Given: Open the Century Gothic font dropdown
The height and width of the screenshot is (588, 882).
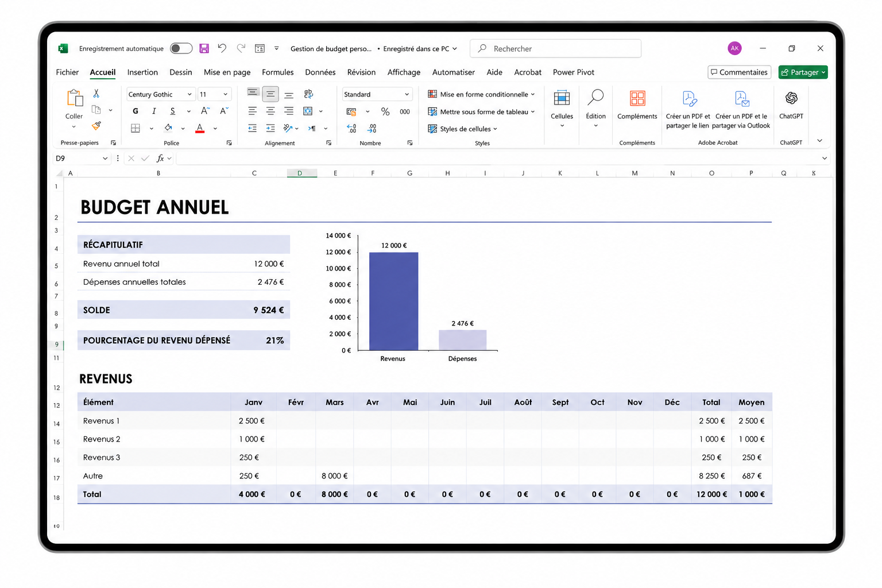Looking at the screenshot, I should point(160,94).
